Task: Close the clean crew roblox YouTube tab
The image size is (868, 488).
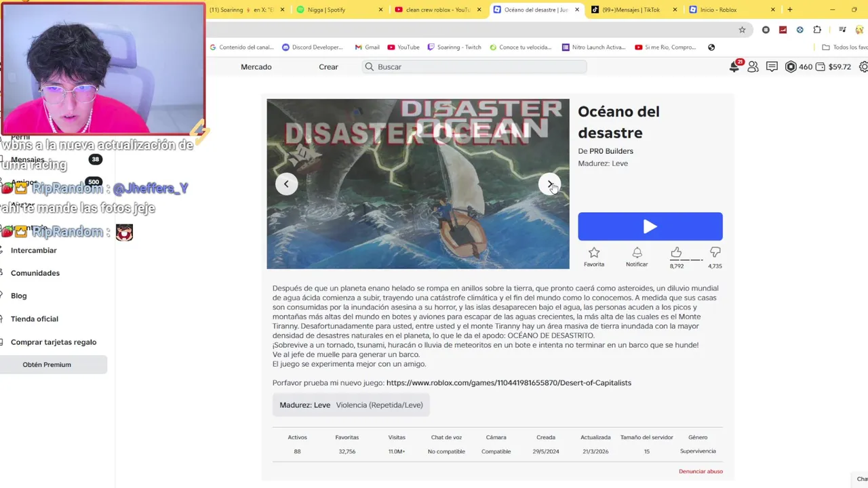Action: (x=479, y=9)
